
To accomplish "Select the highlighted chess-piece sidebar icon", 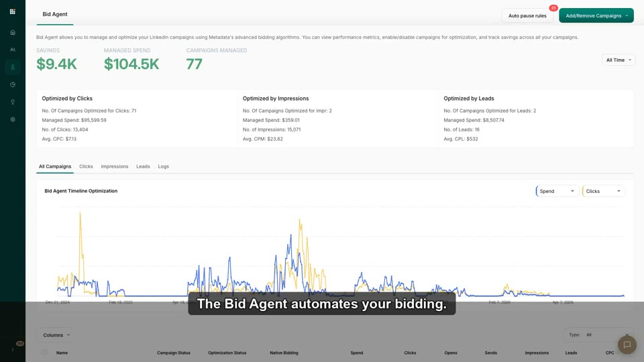I will click(x=12, y=67).
